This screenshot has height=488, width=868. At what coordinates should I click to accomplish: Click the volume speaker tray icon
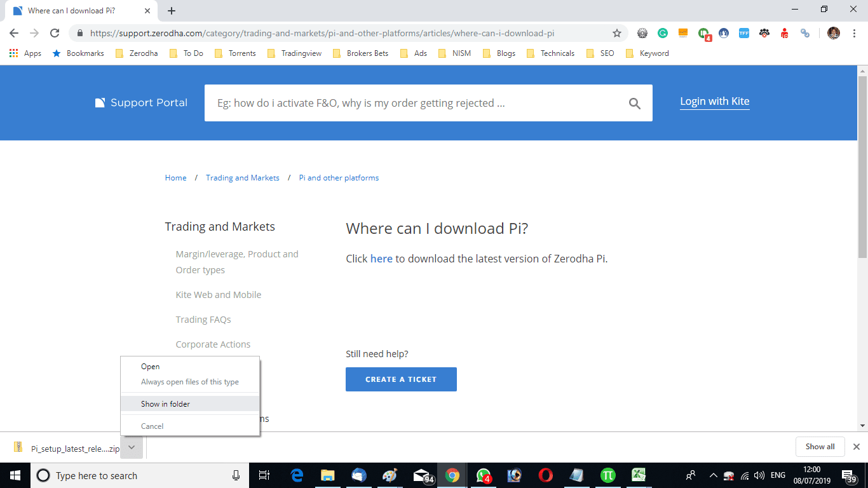point(759,475)
